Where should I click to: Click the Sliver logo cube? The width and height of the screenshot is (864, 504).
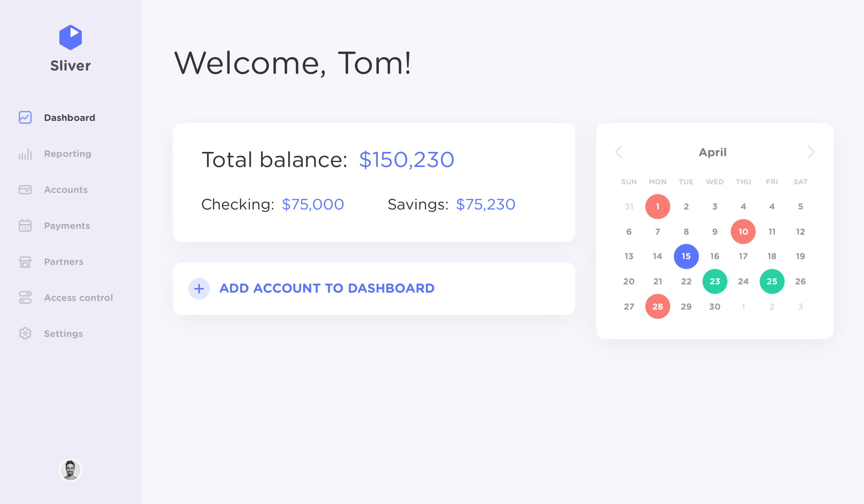click(x=70, y=37)
